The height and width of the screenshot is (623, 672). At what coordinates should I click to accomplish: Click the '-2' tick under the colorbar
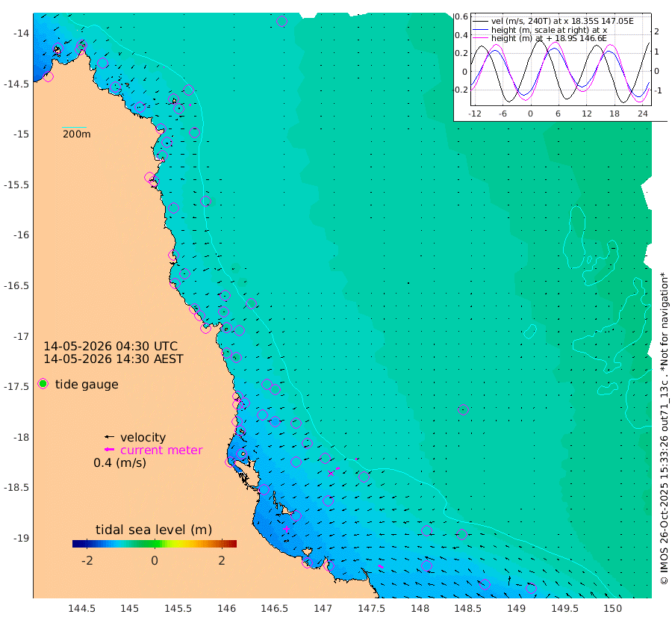click(x=87, y=560)
